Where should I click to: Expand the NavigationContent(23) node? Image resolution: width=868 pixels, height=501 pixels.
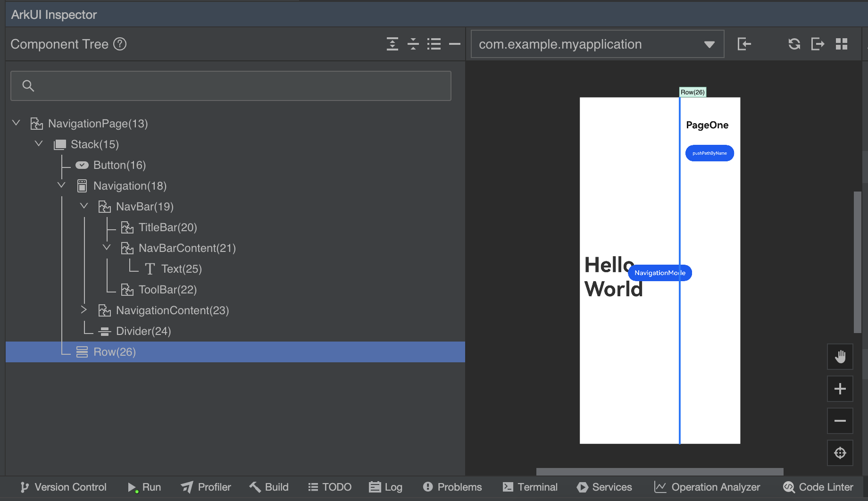(x=84, y=310)
